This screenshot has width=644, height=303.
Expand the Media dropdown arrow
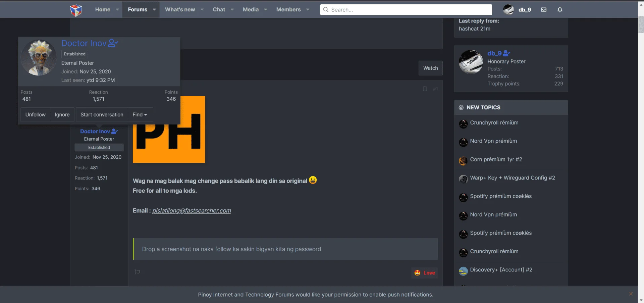(266, 10)
